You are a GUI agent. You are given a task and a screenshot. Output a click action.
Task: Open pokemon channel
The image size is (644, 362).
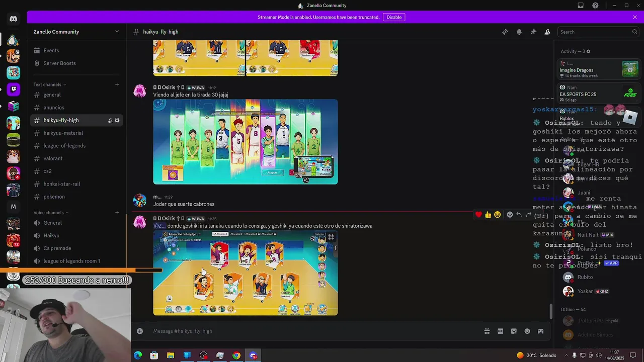(x=76, y=197)
